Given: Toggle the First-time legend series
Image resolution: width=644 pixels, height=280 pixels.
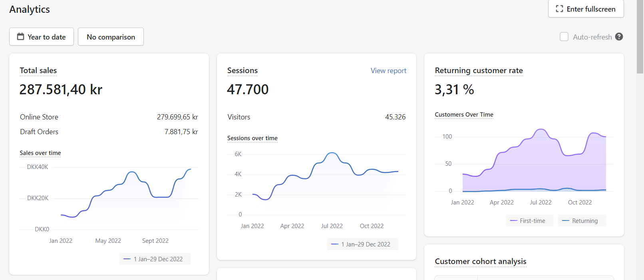Looking at the screenshot, I should point(529,220).
